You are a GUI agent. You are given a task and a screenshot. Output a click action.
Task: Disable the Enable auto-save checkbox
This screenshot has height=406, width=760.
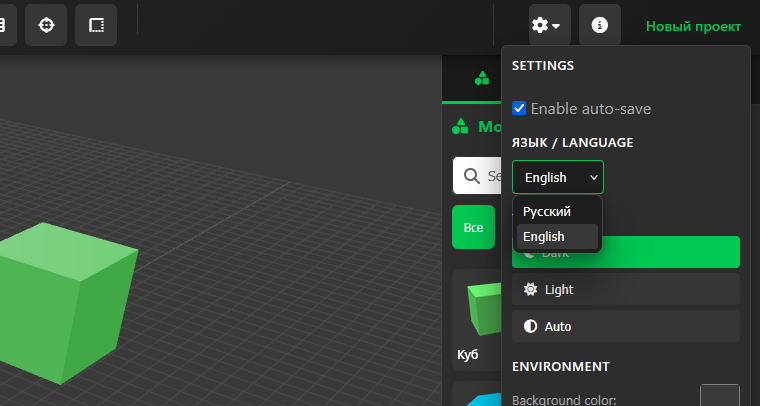[x=519, y=108]
